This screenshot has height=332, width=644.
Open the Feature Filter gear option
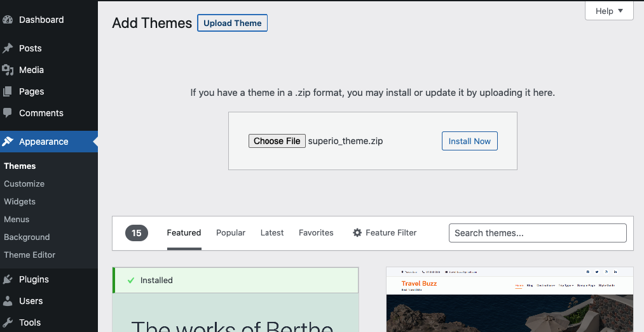[x=385, y=233]
